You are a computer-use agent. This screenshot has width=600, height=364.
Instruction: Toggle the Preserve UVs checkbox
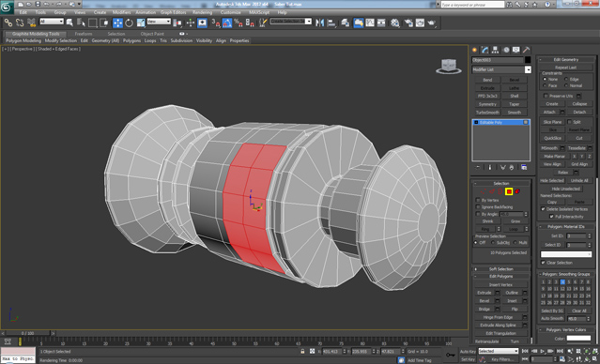click(546, 96)
